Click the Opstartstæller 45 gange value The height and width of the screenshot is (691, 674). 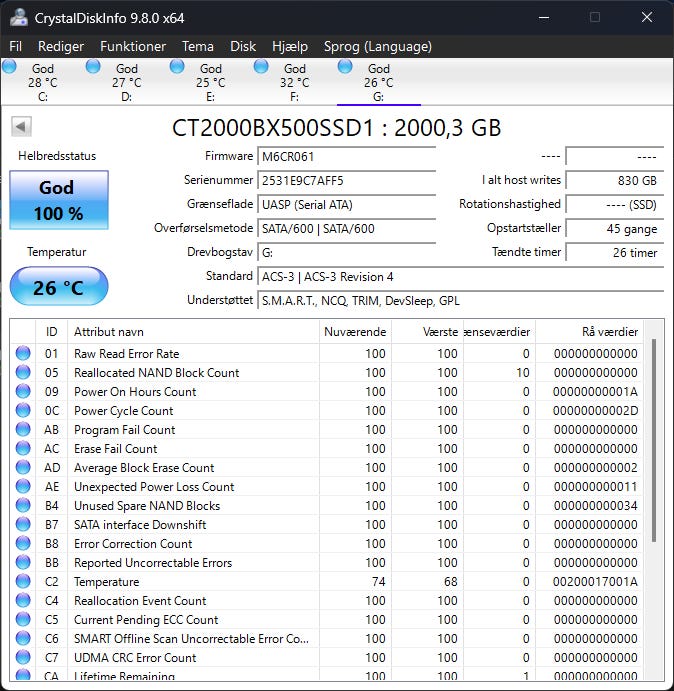614,229
